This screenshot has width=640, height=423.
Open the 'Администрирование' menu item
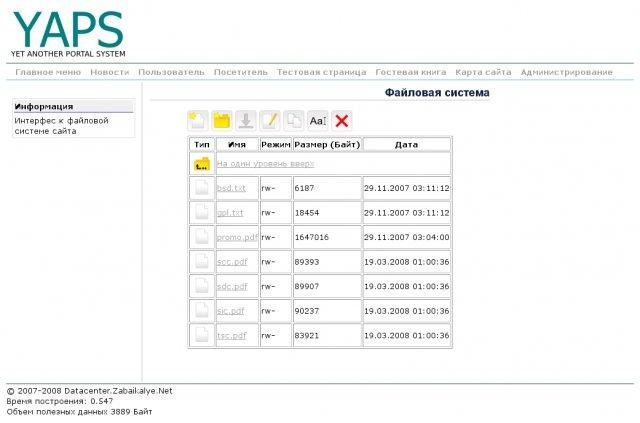(567, 72)
